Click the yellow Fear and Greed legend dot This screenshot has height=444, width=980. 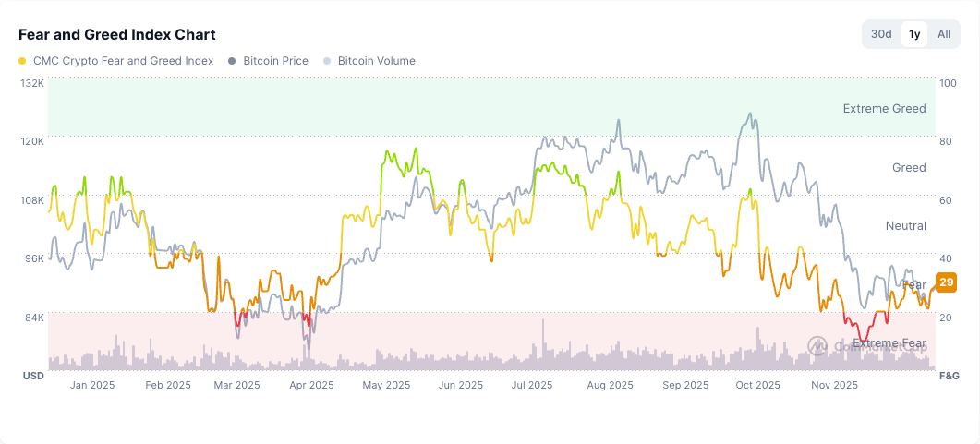click(22, 61)
